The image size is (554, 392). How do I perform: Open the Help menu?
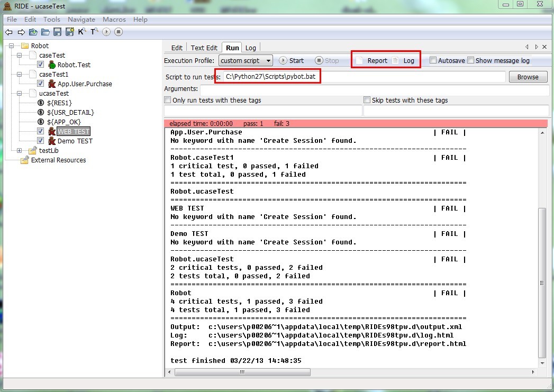tap(140, 20)
